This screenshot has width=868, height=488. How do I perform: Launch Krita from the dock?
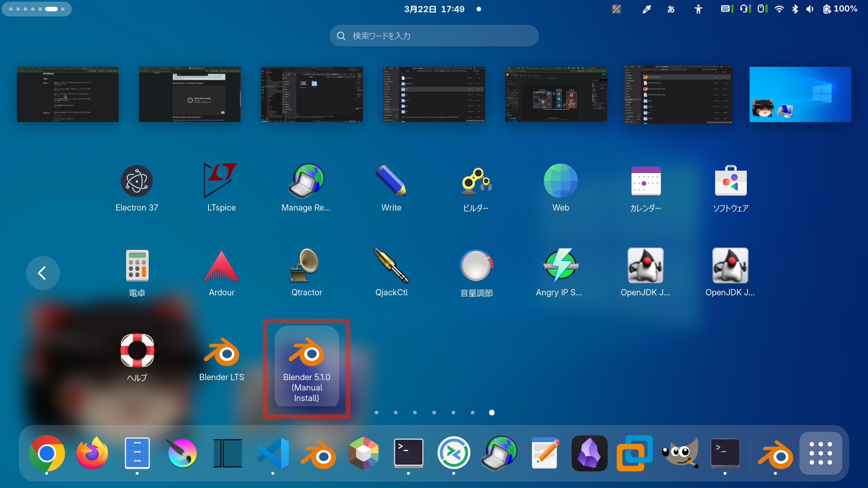182,453
